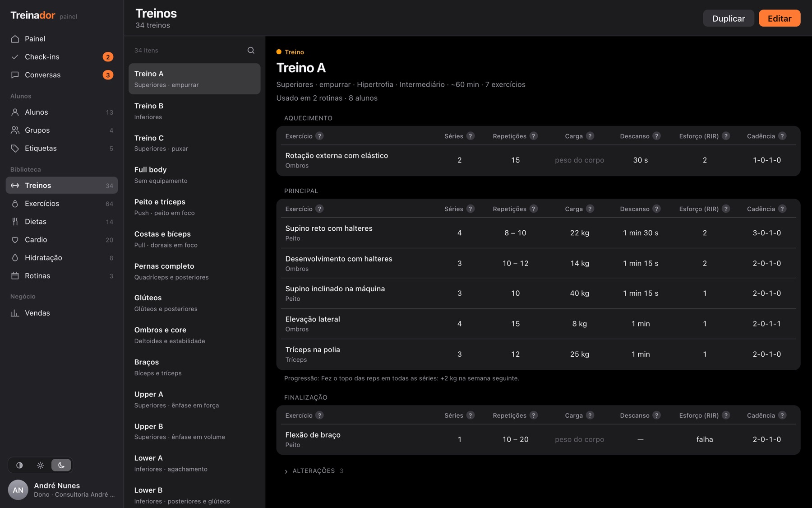Viewport: 812px width, 508px height.
Task: Click the 34 itens search field
Action: click(194, 50)
